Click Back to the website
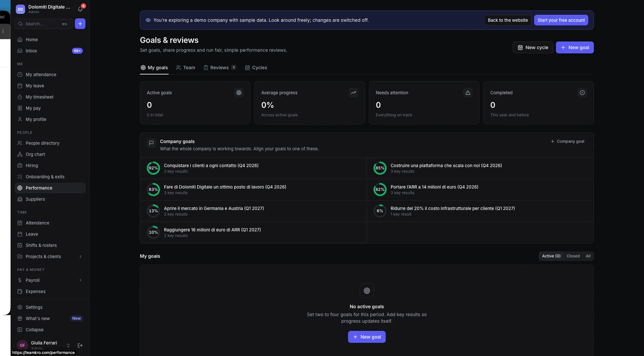 click(508, 20)
